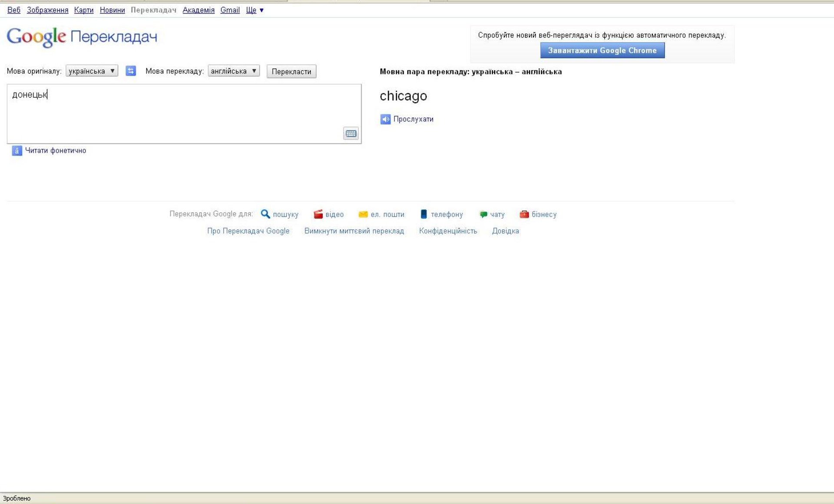Open source language dropdown 'українська'
834x504 pixels.
(x=92, y=71)
